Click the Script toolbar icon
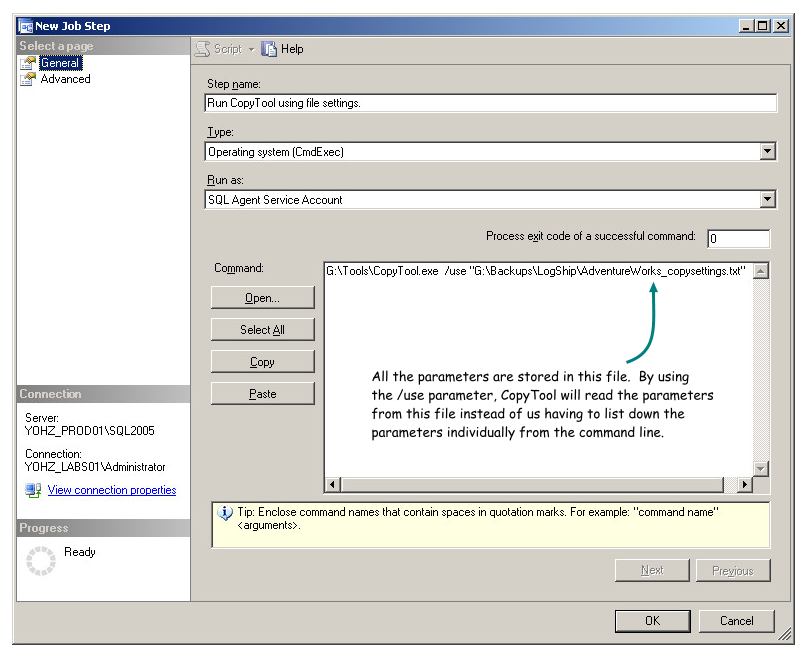798x667 pixels. (204, 49)
